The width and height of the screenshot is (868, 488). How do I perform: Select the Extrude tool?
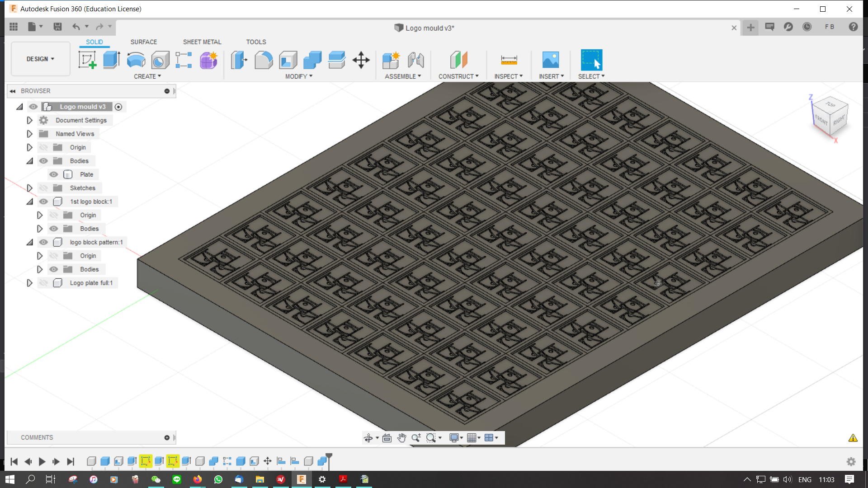point(111,60)
